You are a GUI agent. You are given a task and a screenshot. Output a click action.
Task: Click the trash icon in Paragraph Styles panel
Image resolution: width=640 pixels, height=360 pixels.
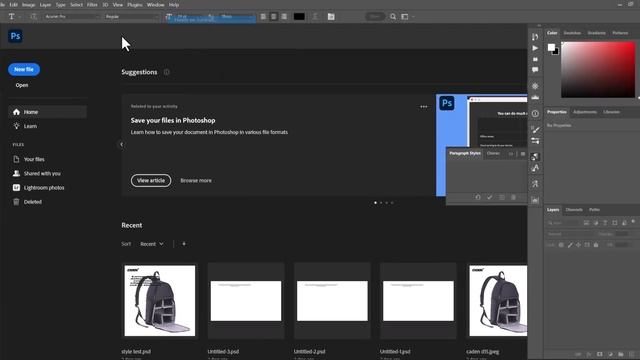513,198
